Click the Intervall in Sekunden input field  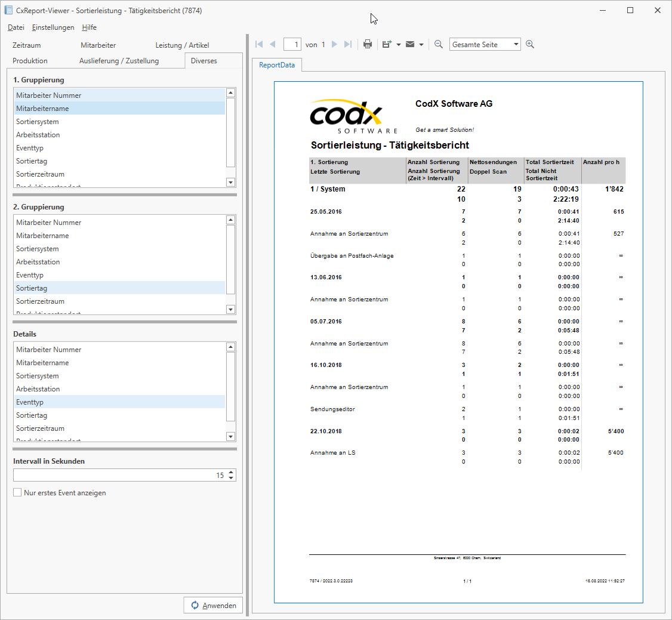point(120,475)
